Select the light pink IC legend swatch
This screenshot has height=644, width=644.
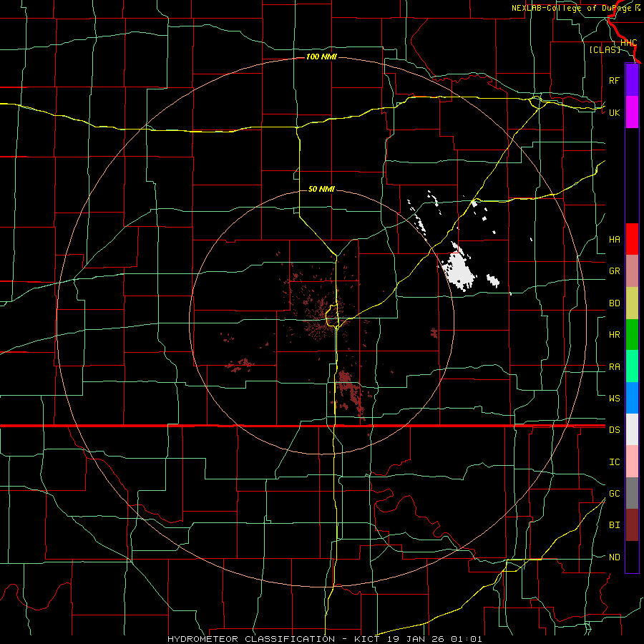(x=632, y=462)
